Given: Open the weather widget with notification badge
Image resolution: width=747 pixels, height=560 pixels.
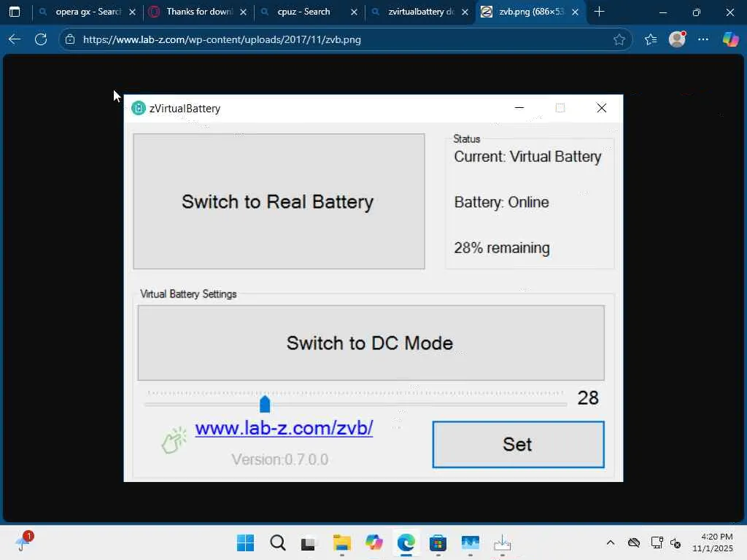Looking at the screenshot, I should tap(23, 542).
